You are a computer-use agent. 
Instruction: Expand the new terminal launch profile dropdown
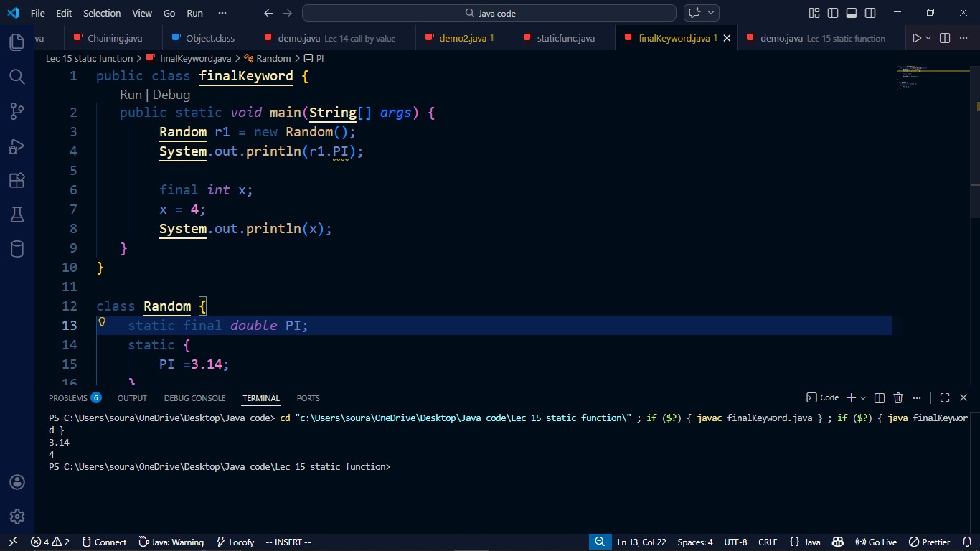(x=863, y=397)
